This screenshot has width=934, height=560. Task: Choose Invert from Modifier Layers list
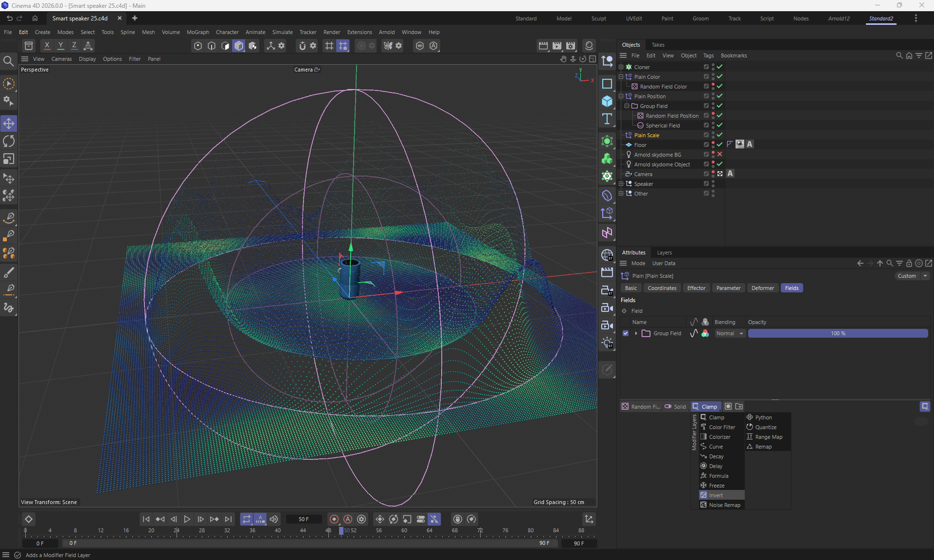tap(716, 495)
